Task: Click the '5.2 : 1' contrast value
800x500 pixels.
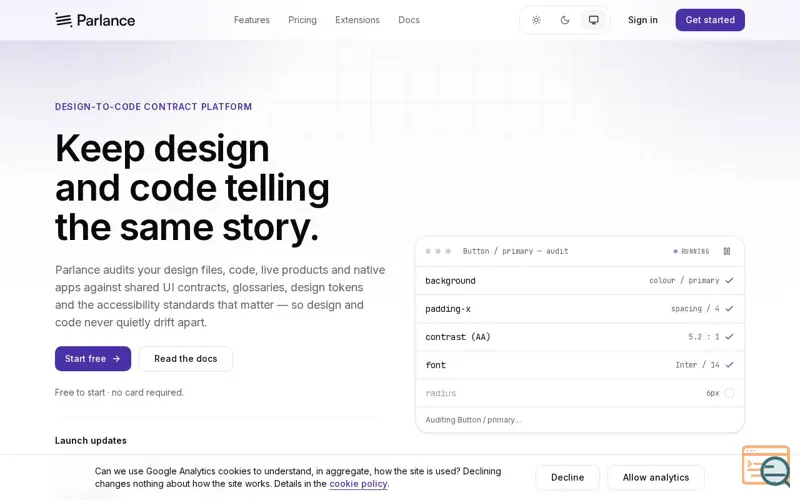Action: tap(704, 337)
